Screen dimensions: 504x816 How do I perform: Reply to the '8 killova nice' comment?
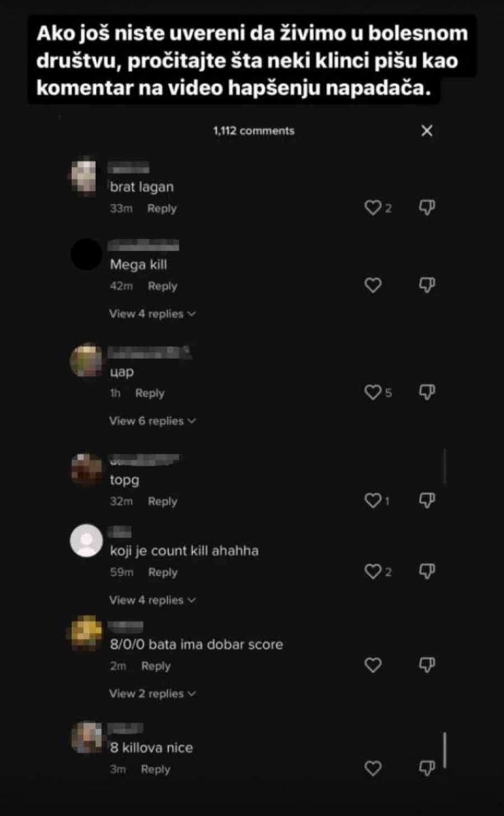pos(156,769)
